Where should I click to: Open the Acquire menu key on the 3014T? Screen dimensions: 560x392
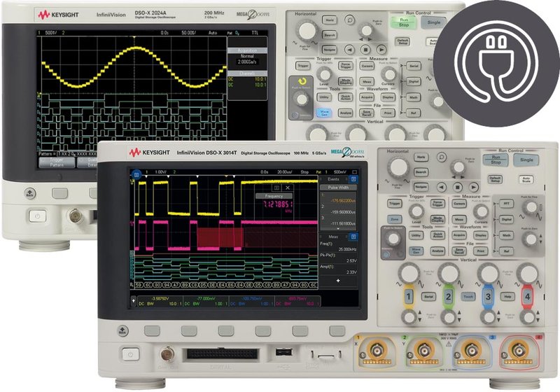tap(459, 235)
